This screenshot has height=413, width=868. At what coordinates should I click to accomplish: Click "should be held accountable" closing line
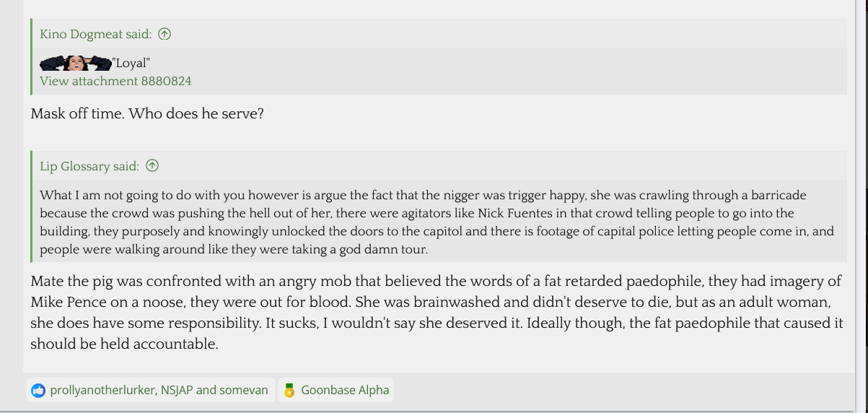124,344
